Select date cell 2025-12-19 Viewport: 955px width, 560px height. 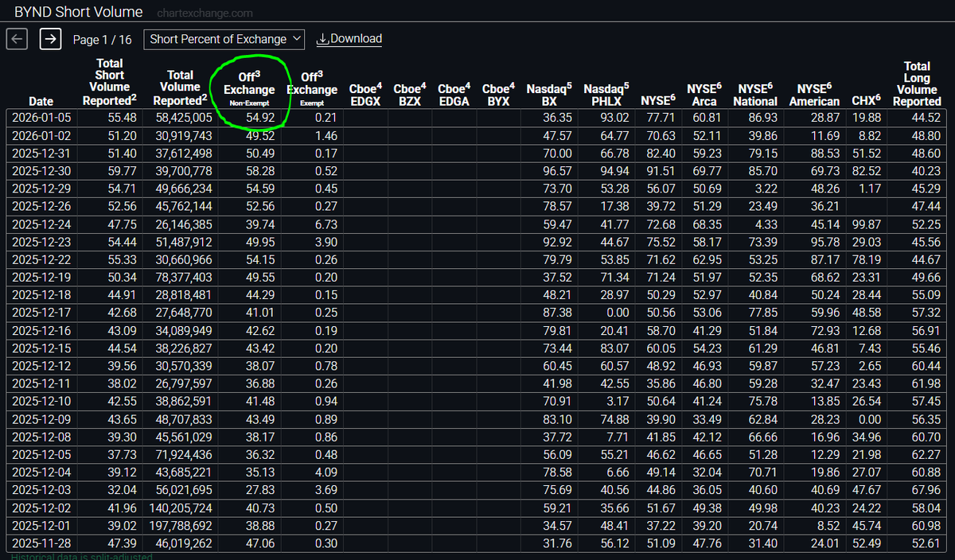point(41,277)
